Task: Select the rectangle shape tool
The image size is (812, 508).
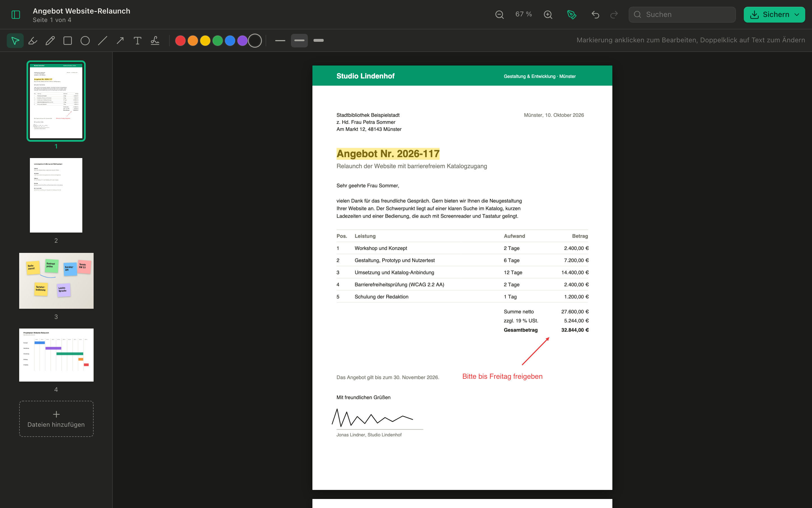Action: (68, 41)
